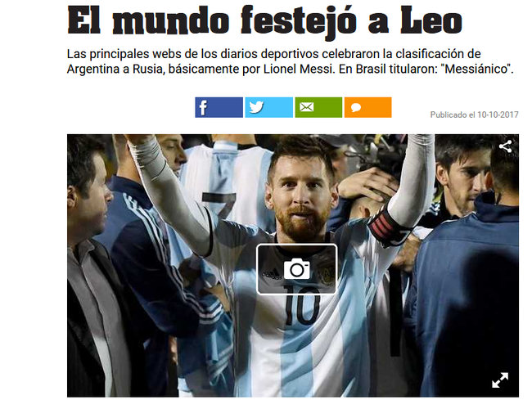Click the white envelope glyph
Image resolution: width=532 pixels, height=400 pixels.
pyautogui.click(x=306, y=107)
